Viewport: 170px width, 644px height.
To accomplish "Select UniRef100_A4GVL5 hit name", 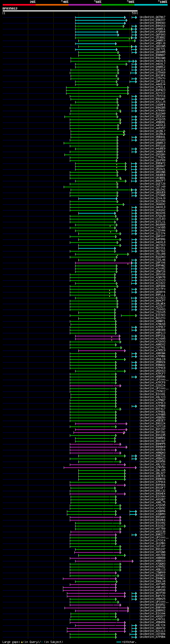I will [152, 61].
